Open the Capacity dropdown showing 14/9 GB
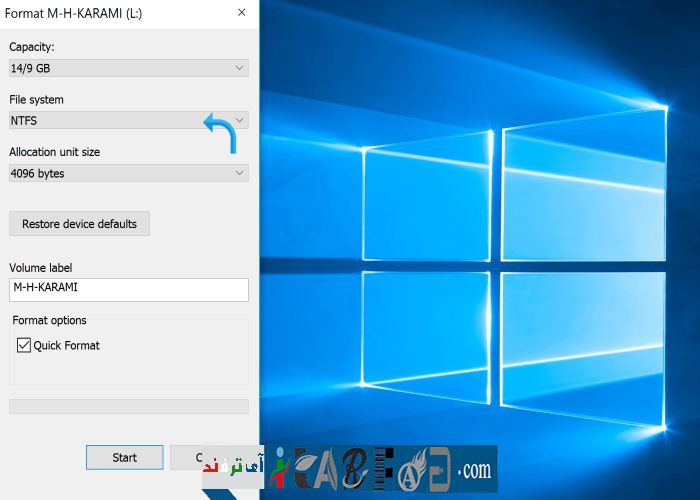The width and height of the screenshot is (700, 500). (128, 68)
